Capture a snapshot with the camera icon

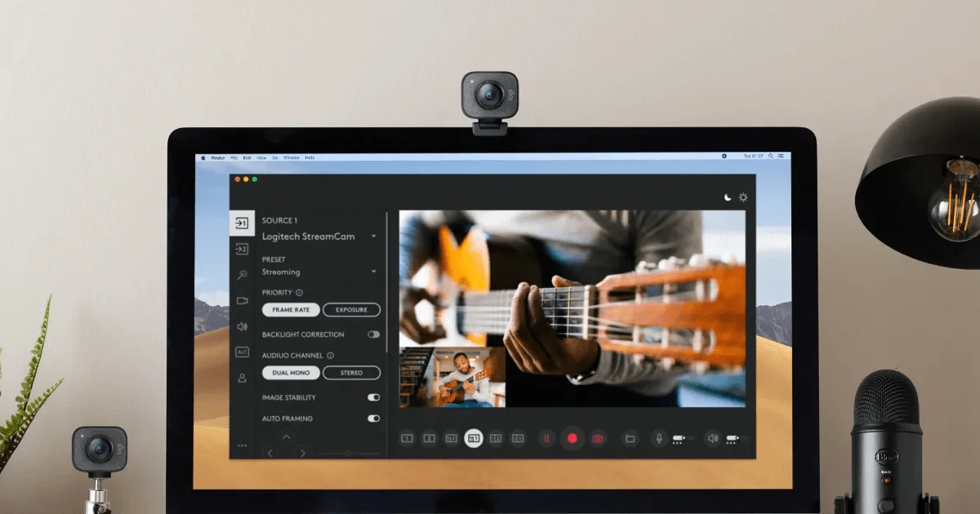pyautogui.click(x=597, y=438)
